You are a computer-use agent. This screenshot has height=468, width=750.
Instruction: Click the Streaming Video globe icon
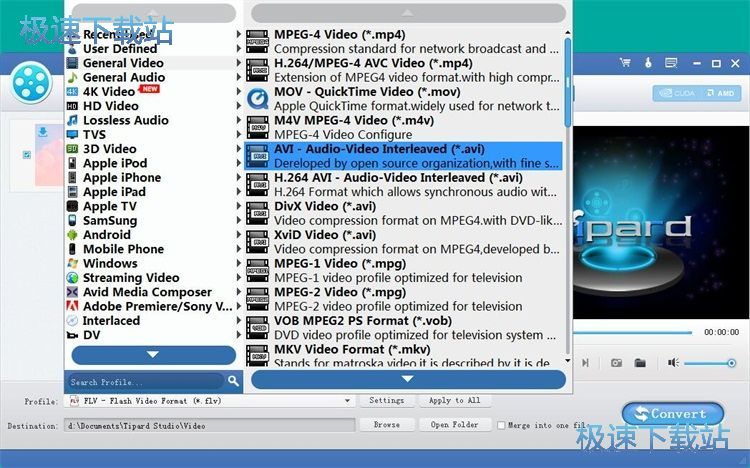coord(72,278)
